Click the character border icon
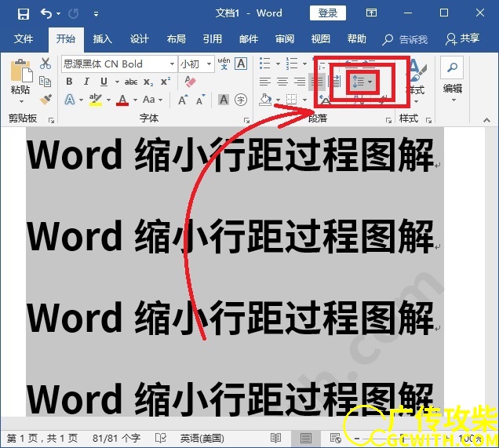The width and height of the screenshot is (499, 448). click(241, 64)
